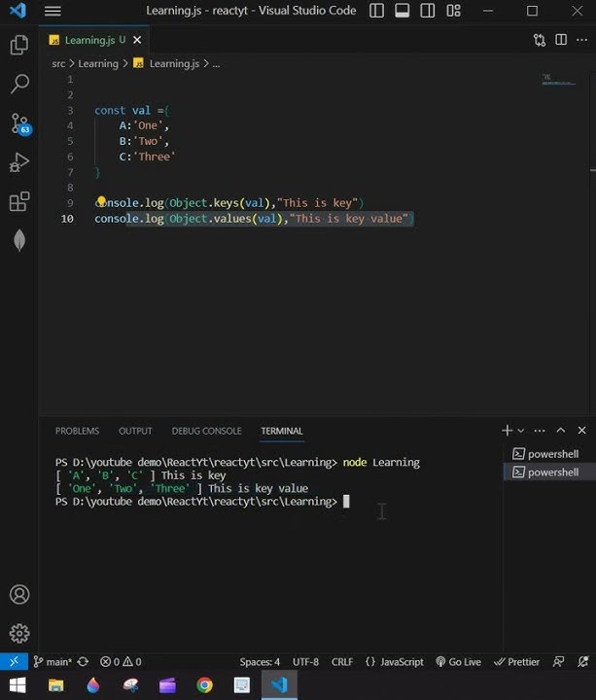Open the Search view in activity bar
This screenshot has height=700, width=596.
(x=18, y=85)
